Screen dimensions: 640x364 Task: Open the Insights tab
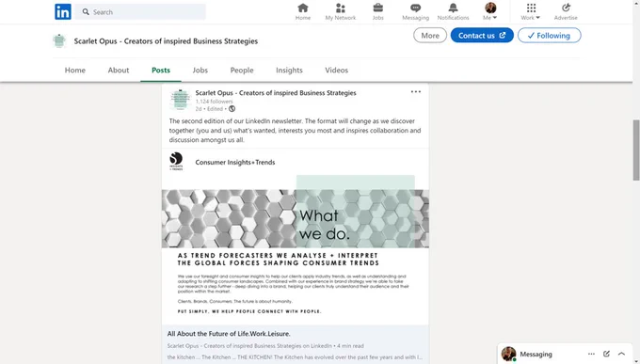click(x=289, y=71)
